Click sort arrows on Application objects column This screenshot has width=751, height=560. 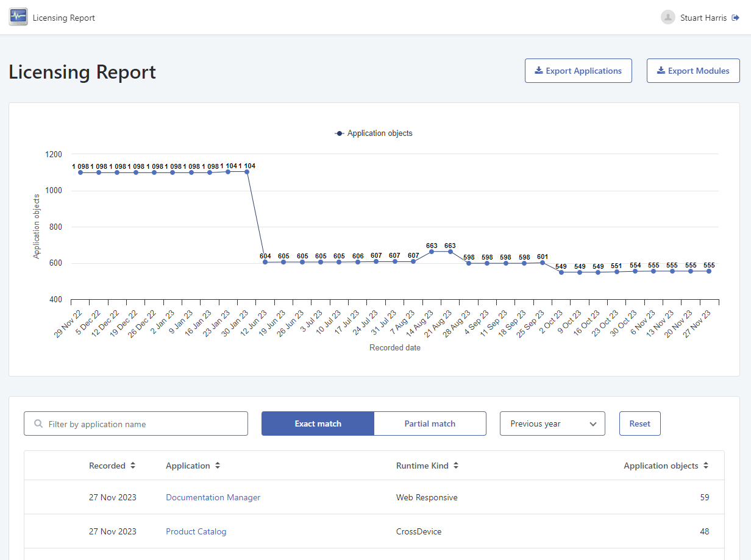tap(705, 466)
